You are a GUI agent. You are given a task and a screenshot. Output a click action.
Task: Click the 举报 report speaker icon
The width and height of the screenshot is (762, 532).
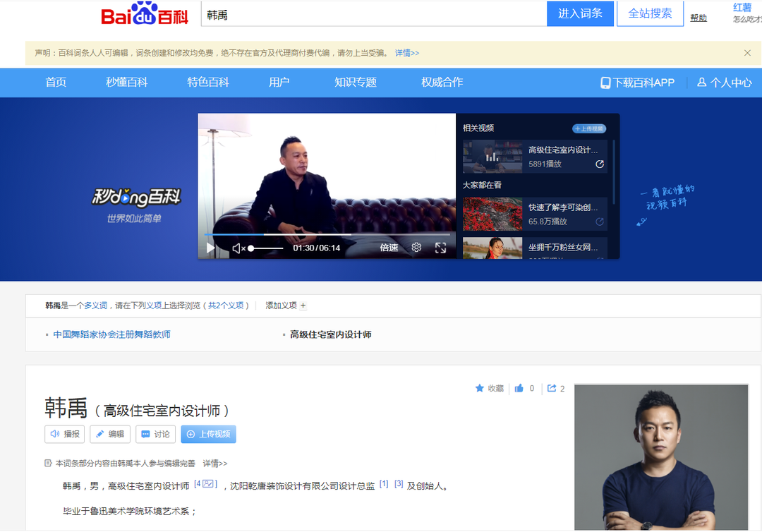coord(54,434)
